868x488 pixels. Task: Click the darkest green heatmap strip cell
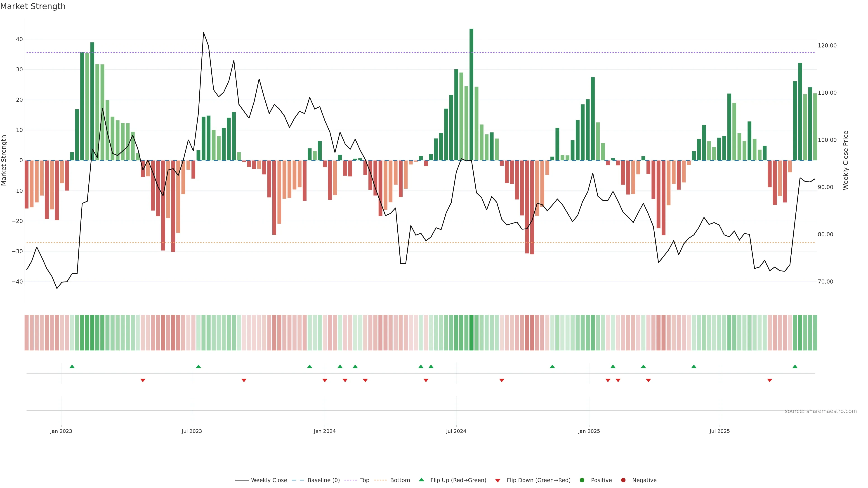pos(471,332)
